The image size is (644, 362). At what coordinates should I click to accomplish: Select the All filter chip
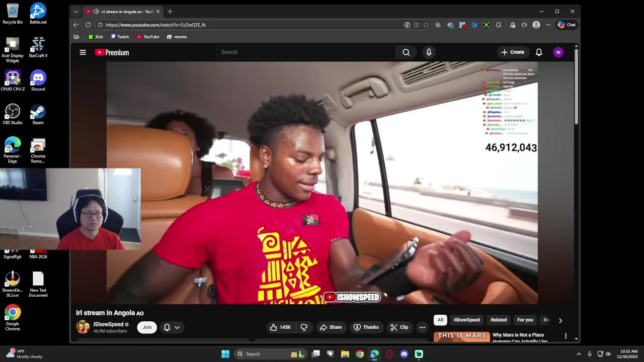pos(440,320)
